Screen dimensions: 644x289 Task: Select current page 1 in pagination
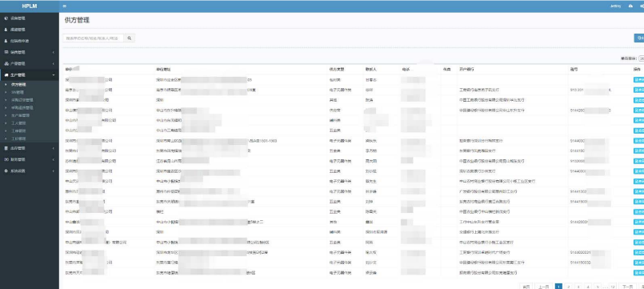click(558, 286)
